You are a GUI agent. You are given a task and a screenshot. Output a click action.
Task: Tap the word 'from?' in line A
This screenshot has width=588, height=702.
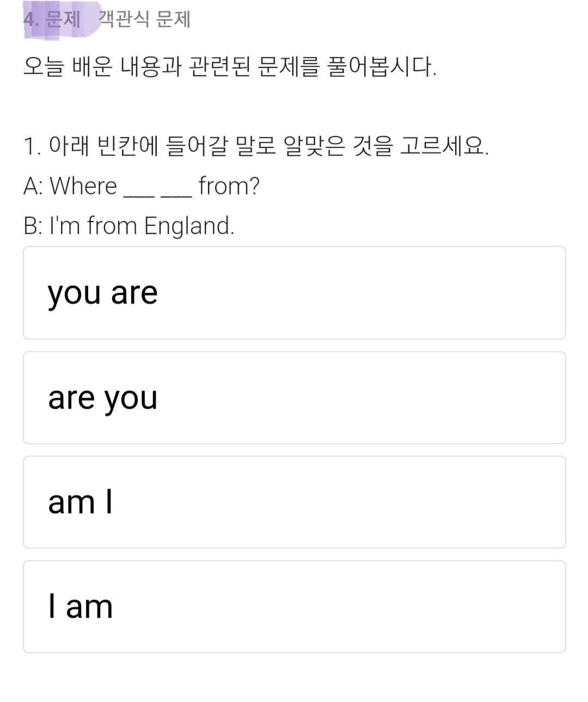[229, 186]
